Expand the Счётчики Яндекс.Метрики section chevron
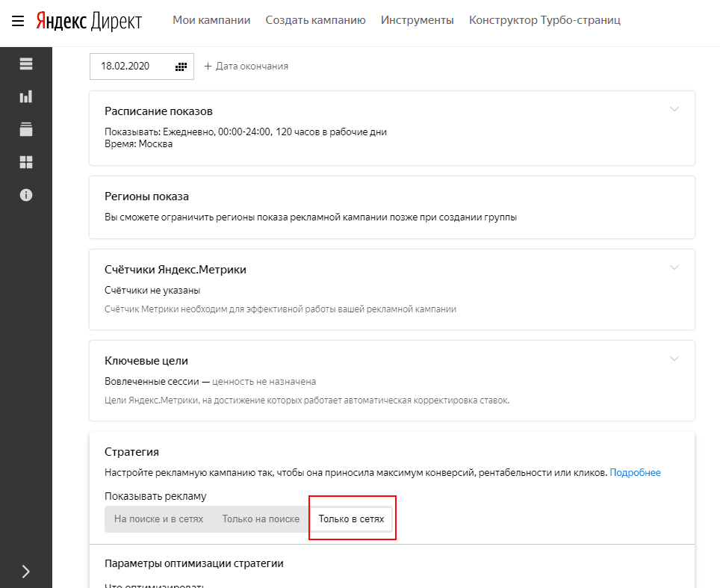Viewport: 720px width, 588px height. (x=674, y=267)
